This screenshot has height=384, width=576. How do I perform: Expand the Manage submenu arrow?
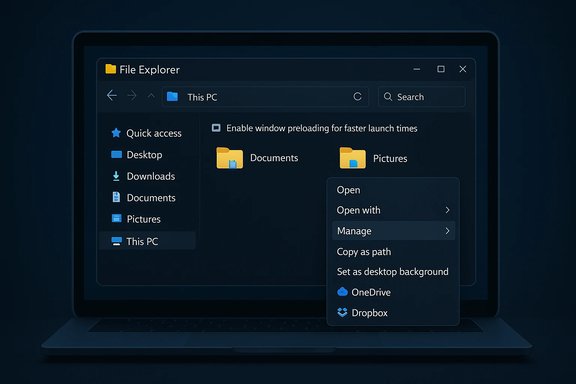click(447, 231)
